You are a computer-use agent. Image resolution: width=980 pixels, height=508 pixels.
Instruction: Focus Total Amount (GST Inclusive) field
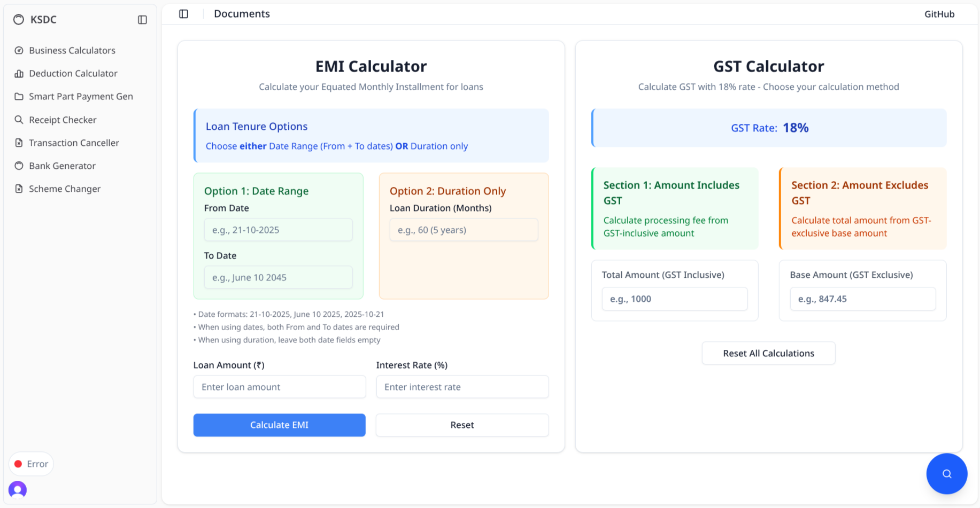point(675,299)
